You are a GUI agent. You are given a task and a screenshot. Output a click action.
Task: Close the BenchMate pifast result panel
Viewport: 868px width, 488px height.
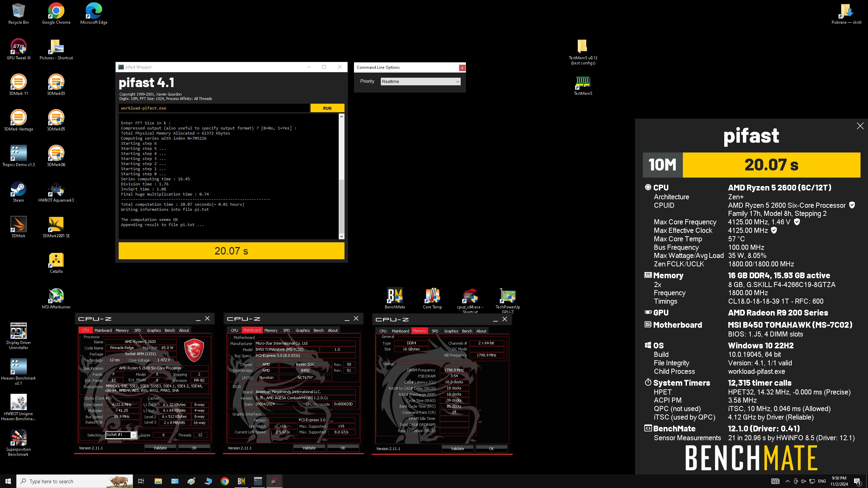pyautogui.click(x=860, y=126)
